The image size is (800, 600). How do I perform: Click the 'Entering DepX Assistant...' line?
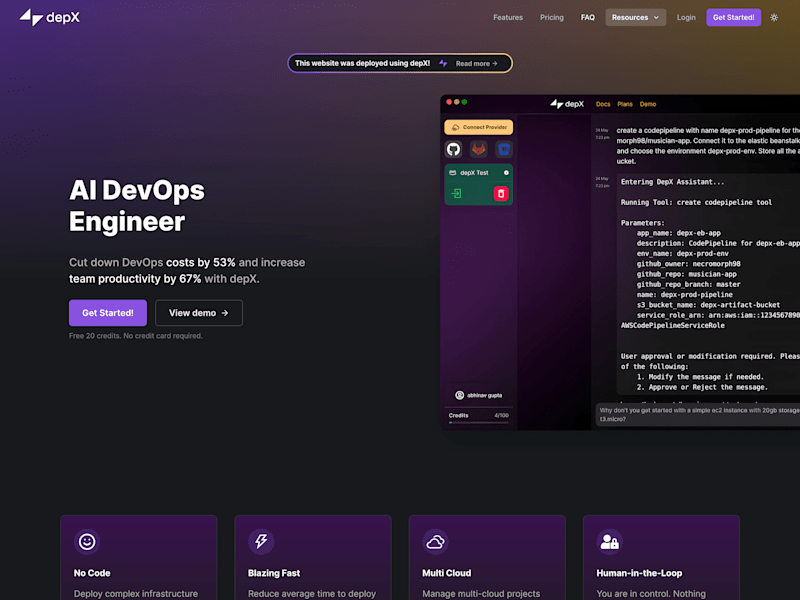pyautogui.click(x=672, y=182)
